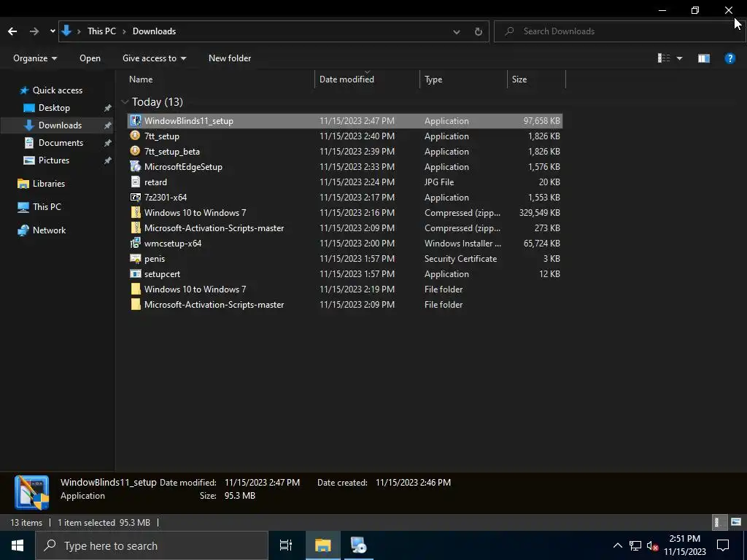747x560 pixels.
Task: Expand the Give access to menu
Action: 155,58
